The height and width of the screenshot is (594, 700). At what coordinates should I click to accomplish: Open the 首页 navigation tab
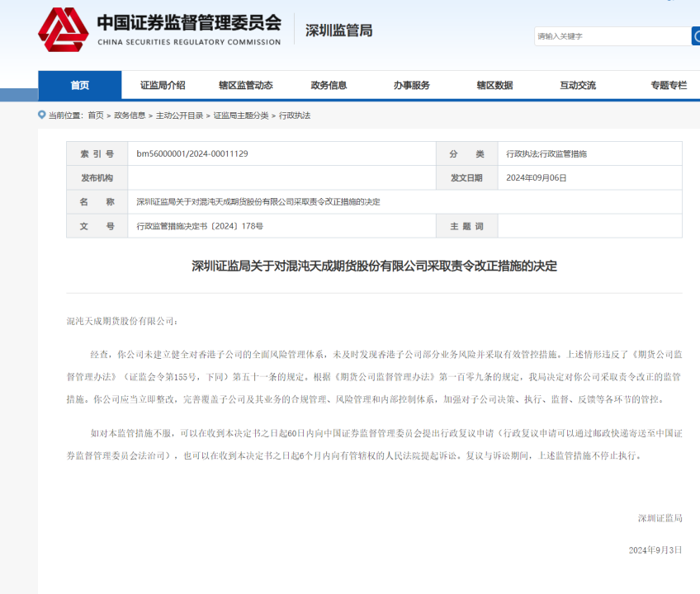tap(80, 85)
